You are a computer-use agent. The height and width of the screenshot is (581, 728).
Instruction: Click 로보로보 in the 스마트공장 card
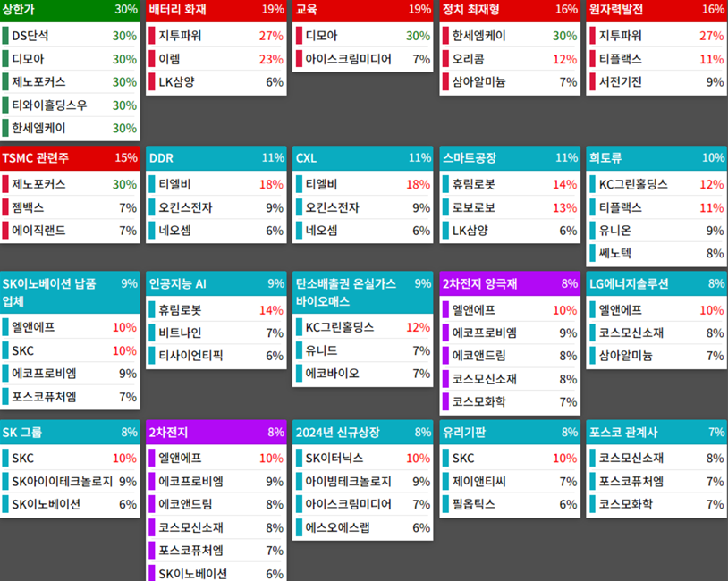[510, 207]
